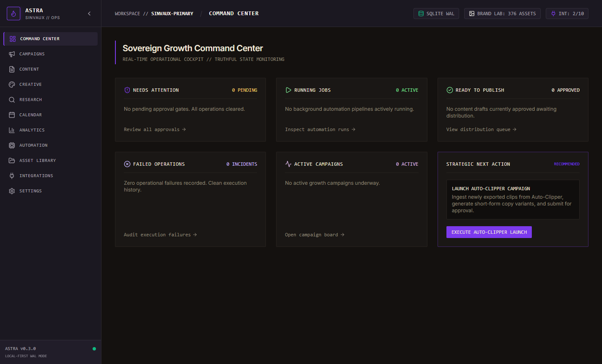This screenshot has height=364, width=602.
Task: Open Audit execution failures link
Action: [x=160, y=235]
